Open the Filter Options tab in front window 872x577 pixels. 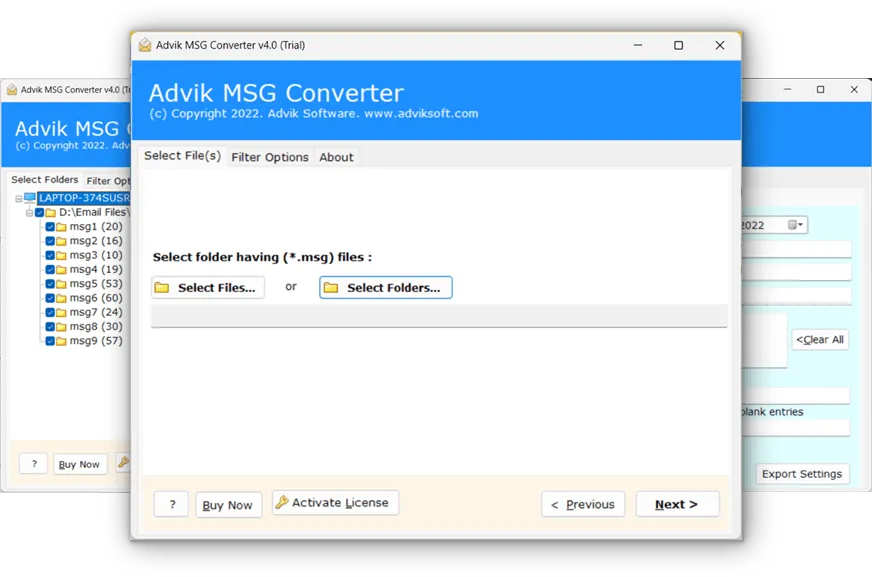(270, 157)
